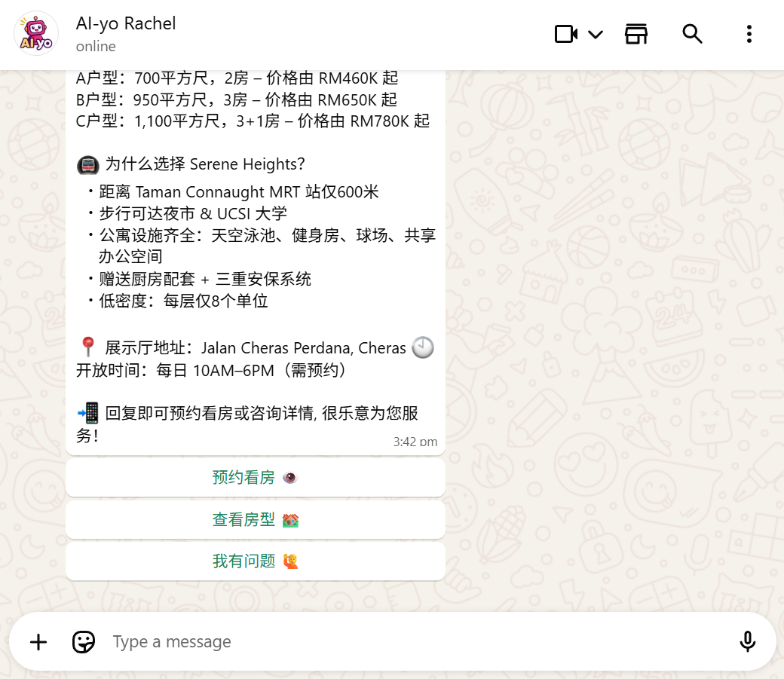This screenshot has width=784, height=679.
Task: View AI-yo Rachel's profile picture
Action: point(35,34)
